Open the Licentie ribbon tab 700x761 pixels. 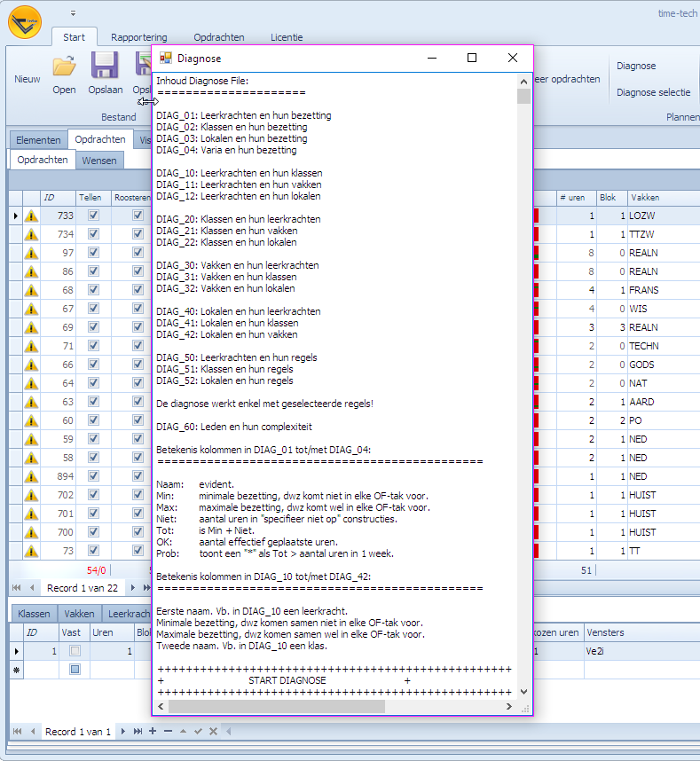pyautogui.click(x=287, y=37)
